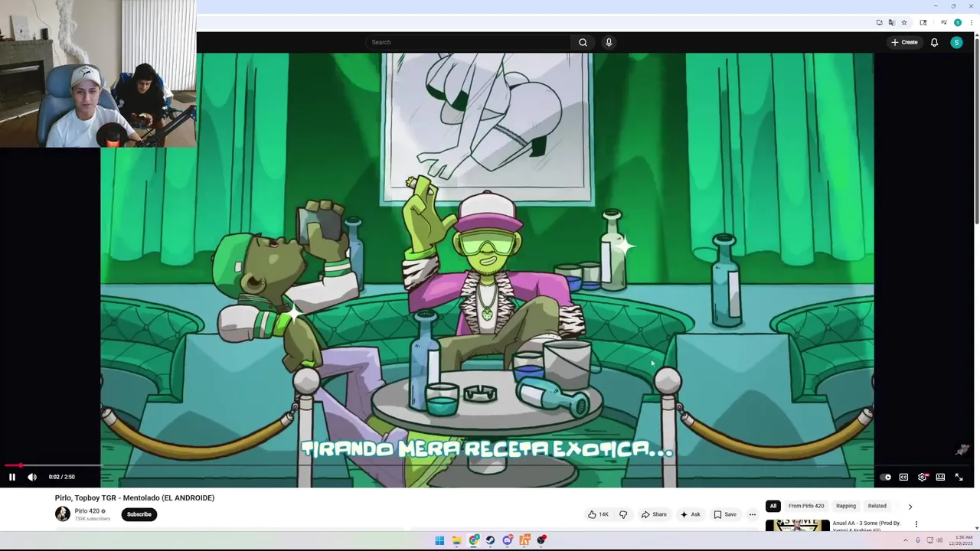This screenshot has width=980, height=551.
Task: Click the install app icon in address bar
Action: coord(880,22)
